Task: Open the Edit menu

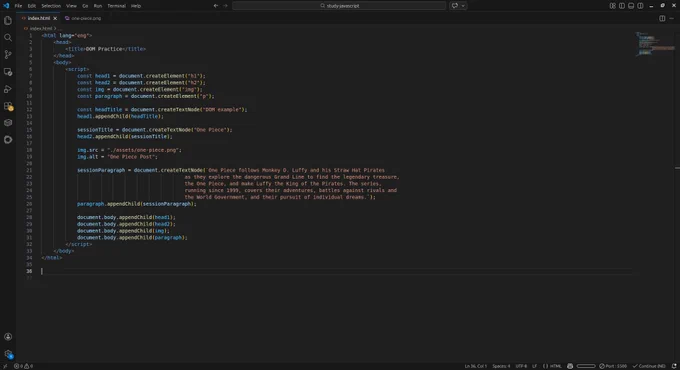Action: (x=32, y=6)
